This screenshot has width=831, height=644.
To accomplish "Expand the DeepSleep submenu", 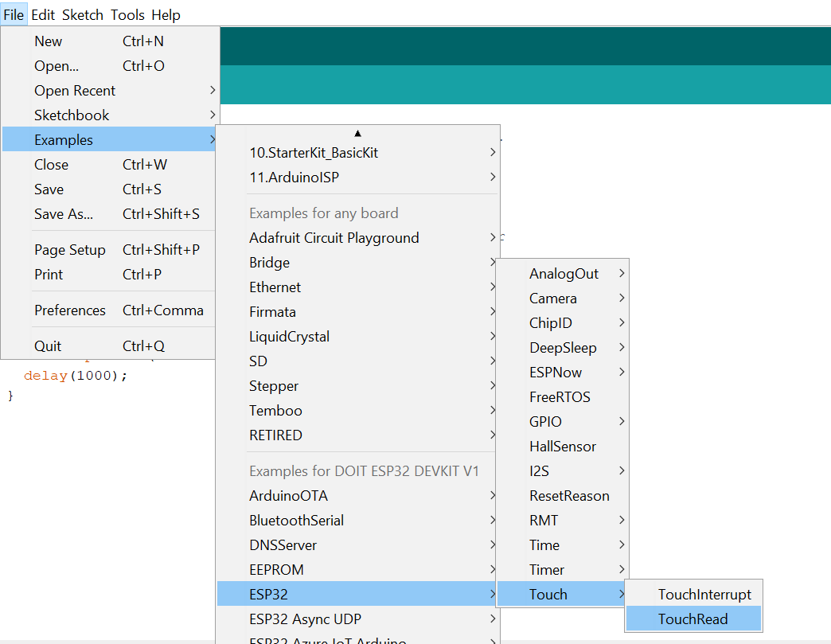I will [562, 347].
